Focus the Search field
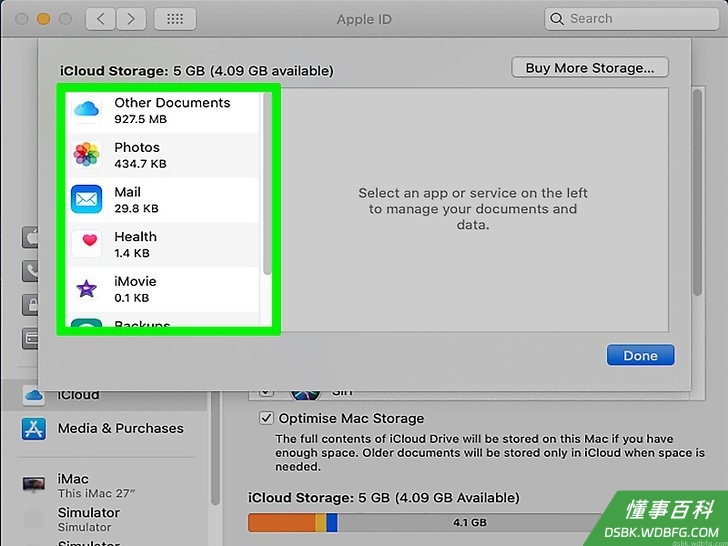The image size is (728, 546). click(x=632, y=19)
